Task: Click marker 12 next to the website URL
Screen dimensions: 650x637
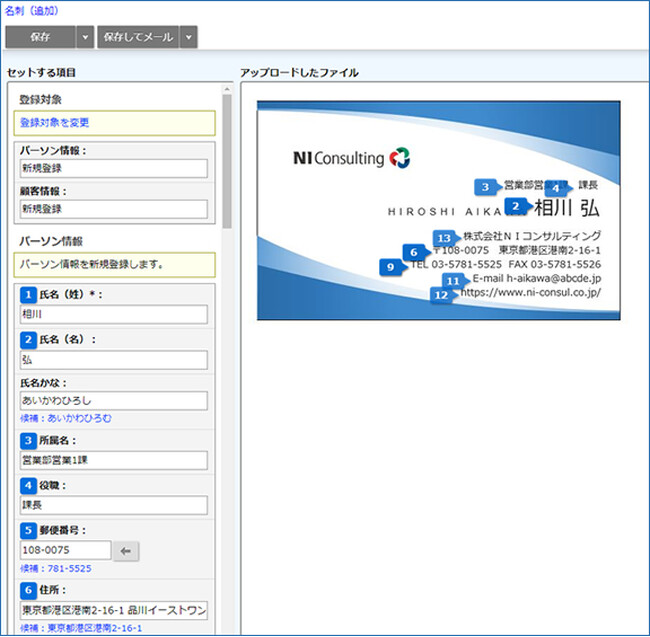Action: click(x=441, y=295)
